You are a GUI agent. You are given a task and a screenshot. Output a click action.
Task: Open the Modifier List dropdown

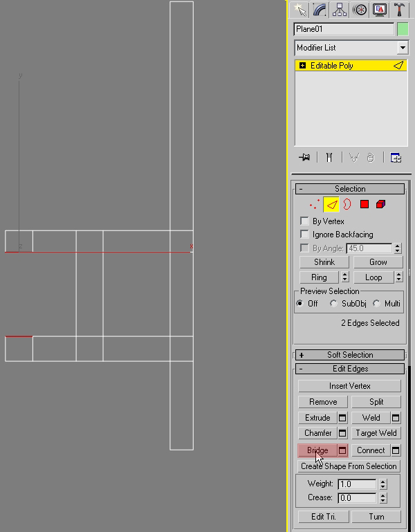coord(403,48)
